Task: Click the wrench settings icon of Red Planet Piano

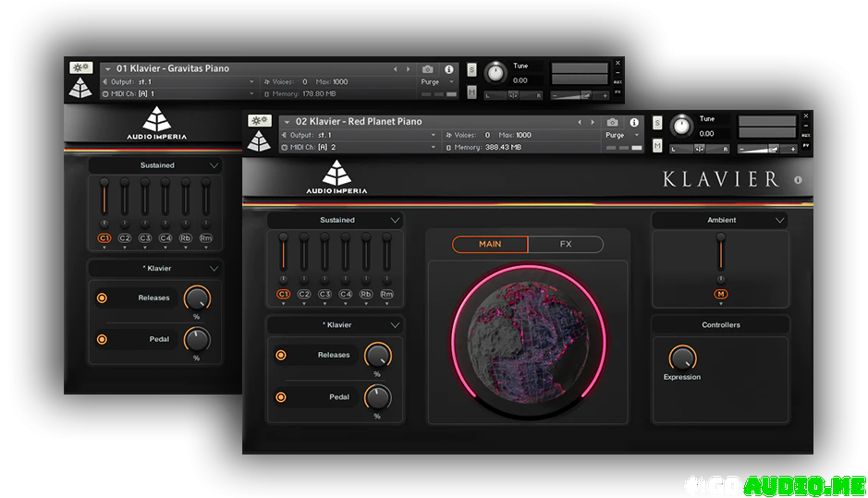Action: pos(260,121)
